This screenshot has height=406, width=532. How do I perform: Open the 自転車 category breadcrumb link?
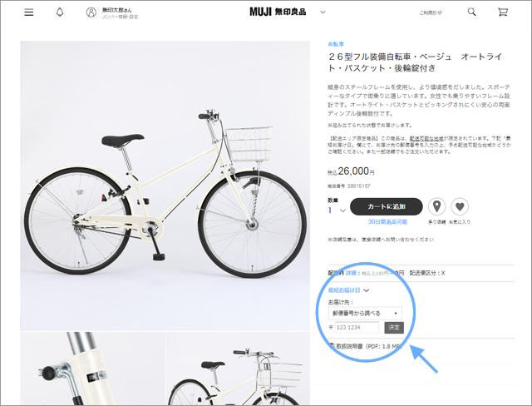pos(336,44)
